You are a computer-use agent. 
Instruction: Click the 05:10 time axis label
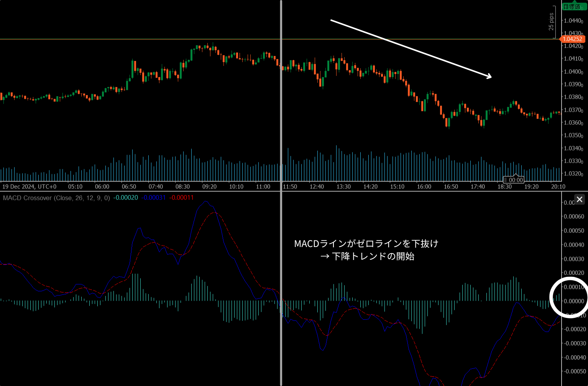75,187
